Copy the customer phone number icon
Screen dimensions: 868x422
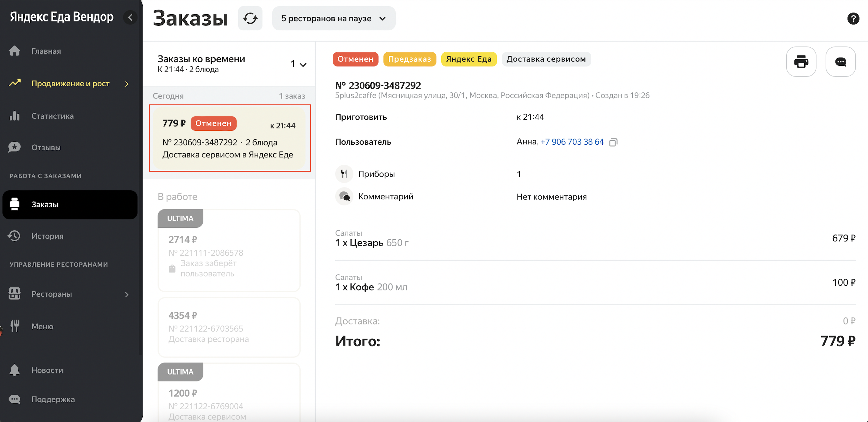click(x=613, y=142)
